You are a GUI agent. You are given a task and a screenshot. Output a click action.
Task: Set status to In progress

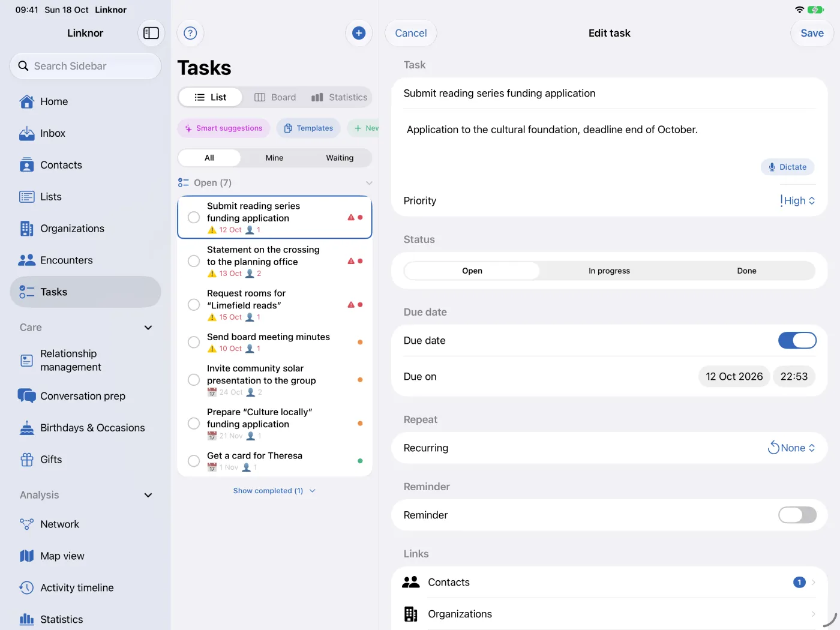pos(609,271)
